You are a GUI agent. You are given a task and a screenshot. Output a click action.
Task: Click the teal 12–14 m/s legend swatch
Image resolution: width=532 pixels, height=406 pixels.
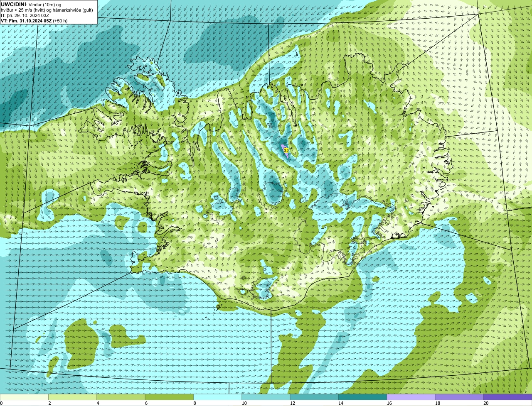pos(314,397)
